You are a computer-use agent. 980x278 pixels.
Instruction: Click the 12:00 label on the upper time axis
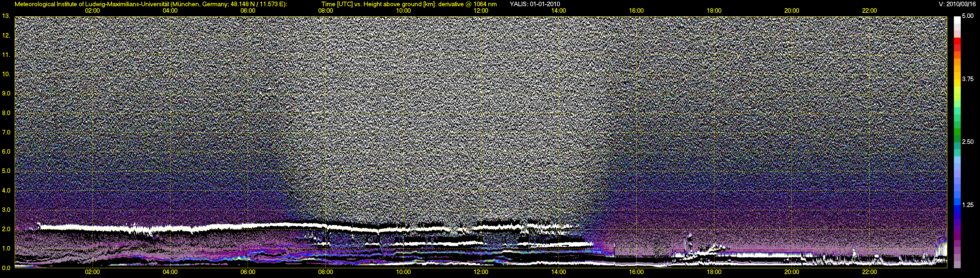tap(481, 11)
